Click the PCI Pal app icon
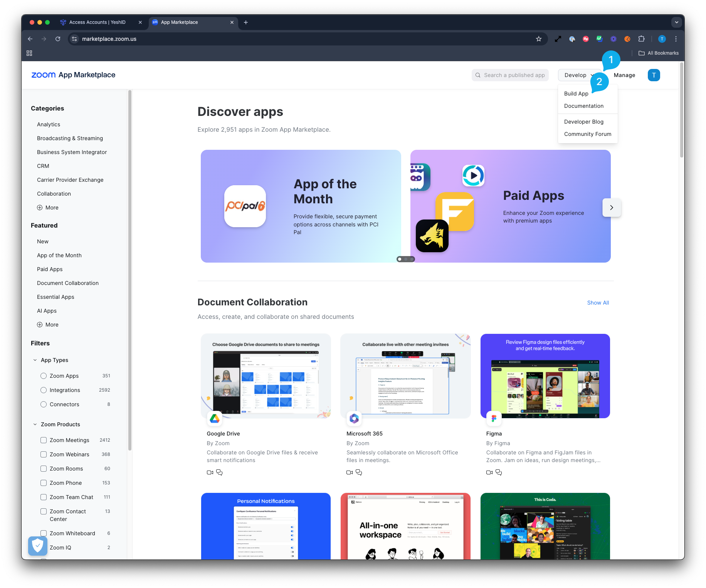706x588 pixels. tap(245, 206)
